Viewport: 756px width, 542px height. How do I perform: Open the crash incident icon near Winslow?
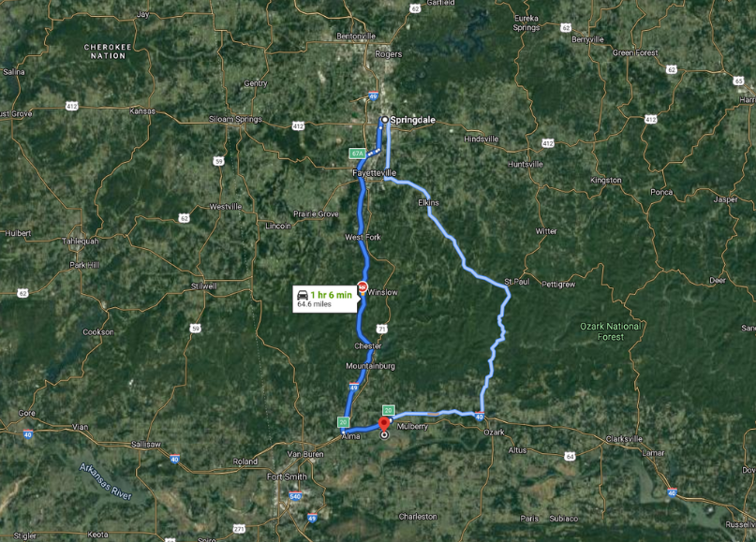363,287
